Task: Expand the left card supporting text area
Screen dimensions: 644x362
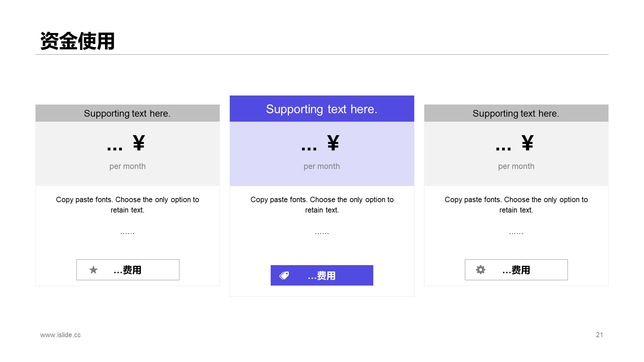Action: [x=127, y=113]
